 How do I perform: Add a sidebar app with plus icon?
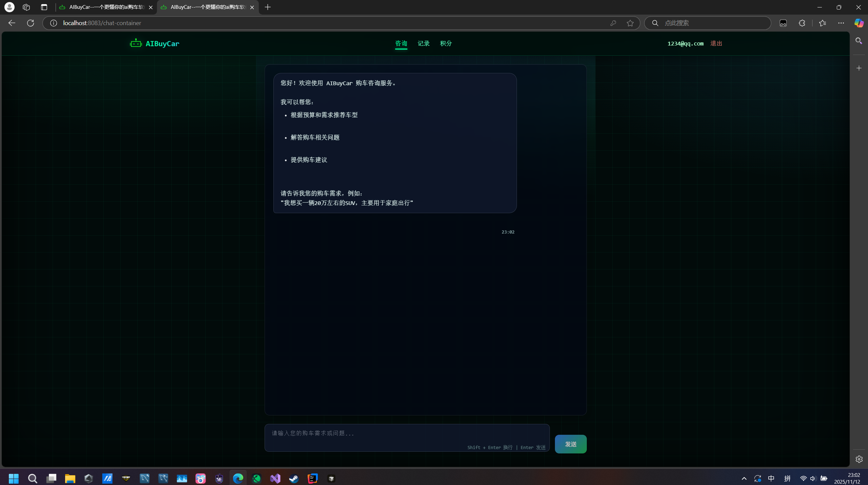point(859,68)
